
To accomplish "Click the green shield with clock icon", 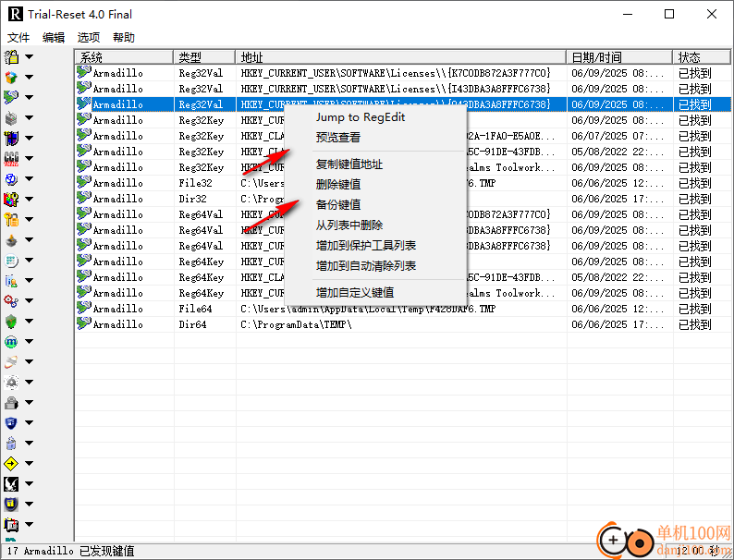I will pos(11,322).
